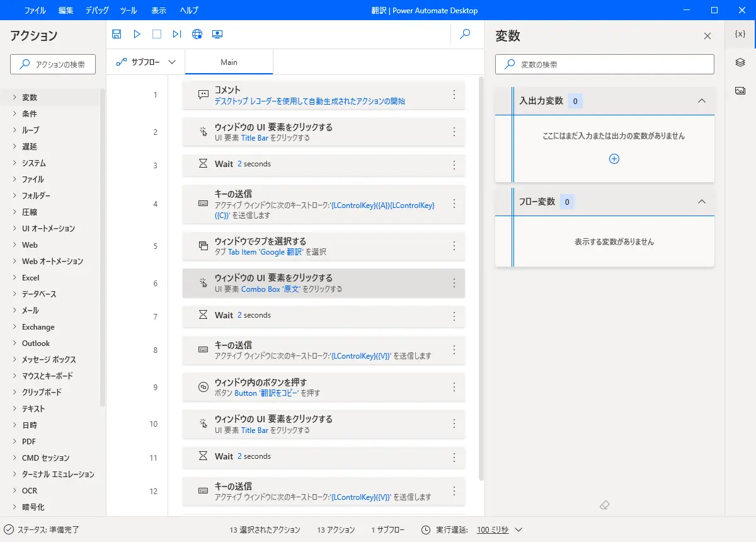Click the status ready check icon
This screenshot has width=756, height=542.
point(9,530)
